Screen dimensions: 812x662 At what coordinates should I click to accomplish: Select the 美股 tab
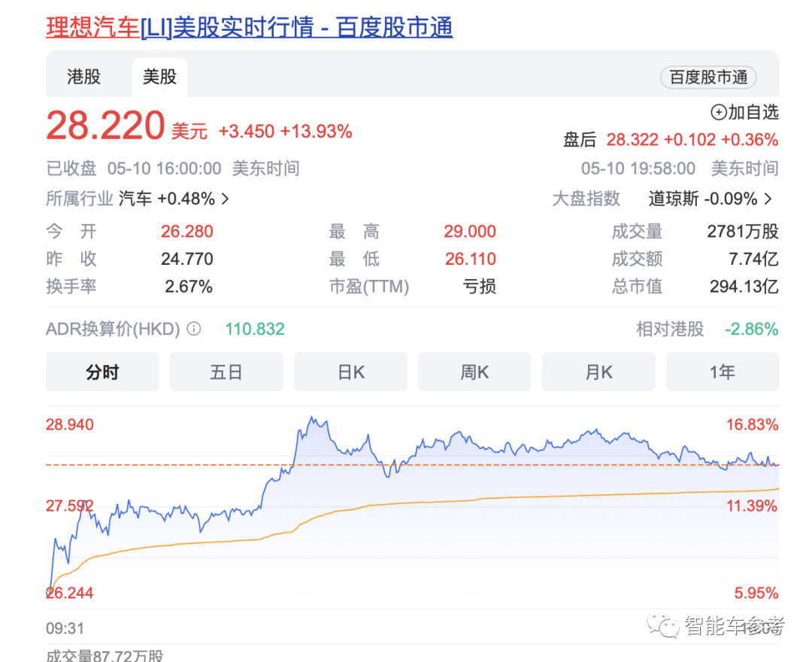pyautogui.click(x=159, y=77)
